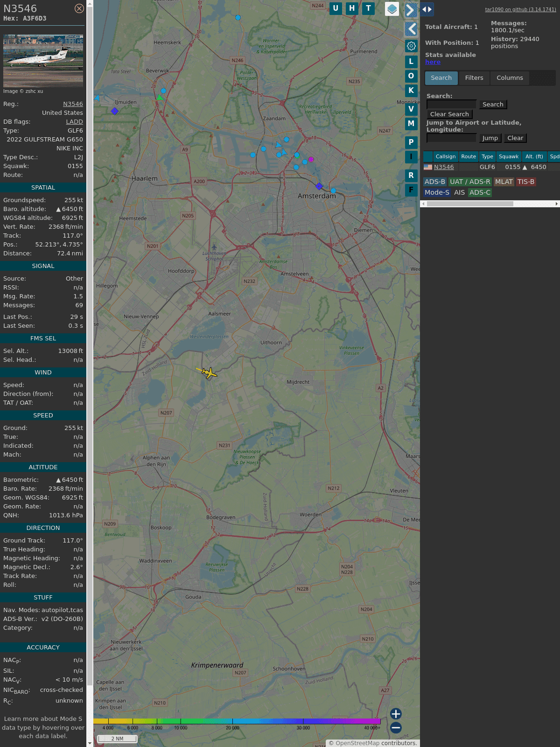Screen dimensions: 560x747
Task: Click the yellow selected aircraft on map
Action: pyautogui.click(x=208, y=373)
